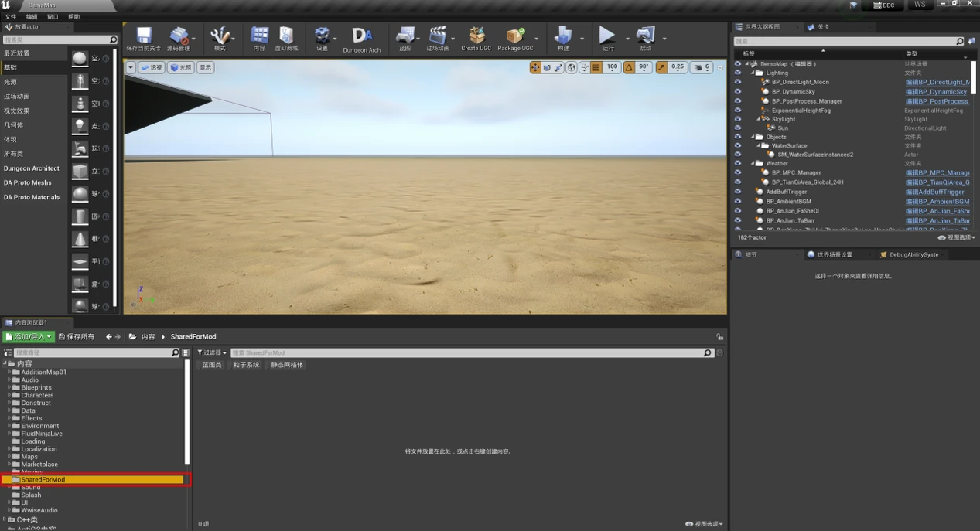Open the Window (窗口) menu
Screen dimensions: 980x531
tap(53, 16)
